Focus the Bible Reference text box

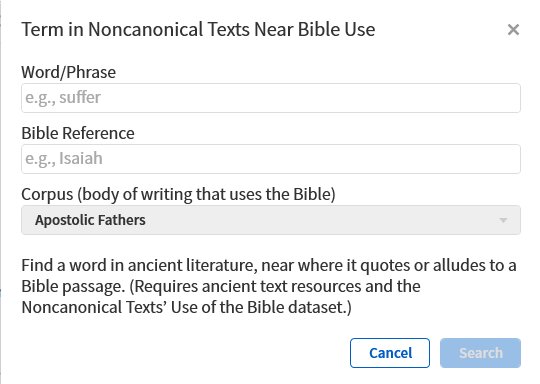(x=271, y=159)
